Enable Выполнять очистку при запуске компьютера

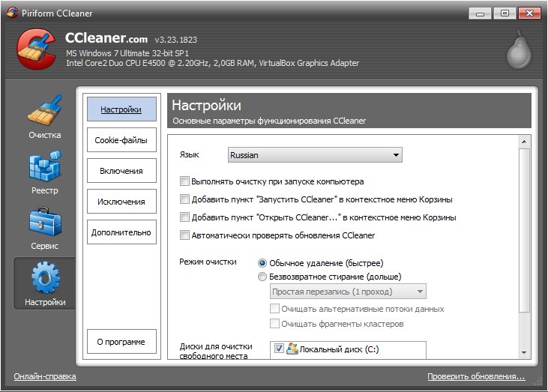tap(184, 181)
